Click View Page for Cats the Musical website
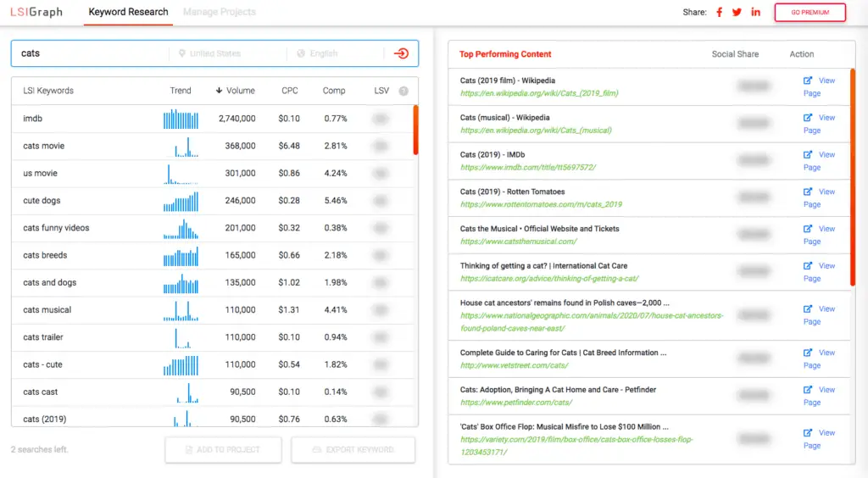 point(820,235)
